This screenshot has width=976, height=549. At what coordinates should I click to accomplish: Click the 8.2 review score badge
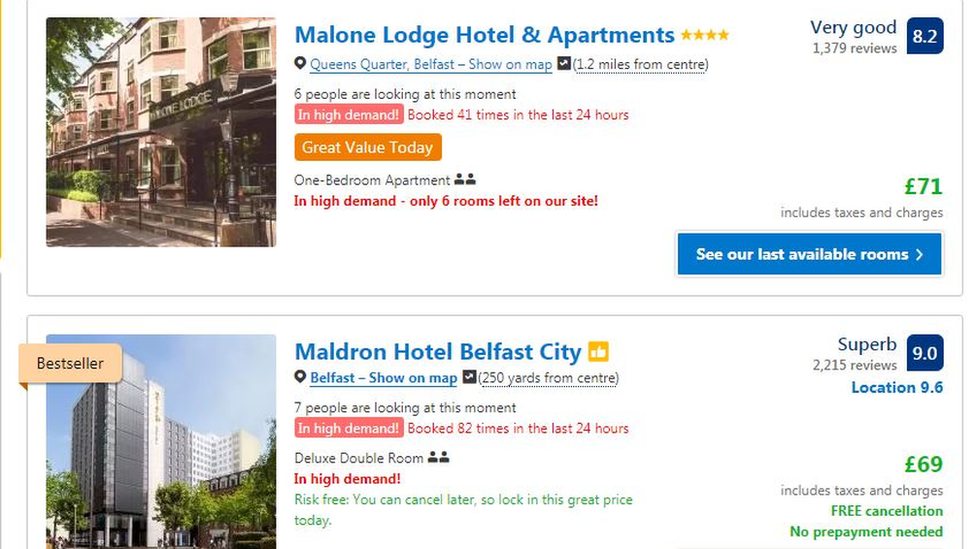[925, 36]
